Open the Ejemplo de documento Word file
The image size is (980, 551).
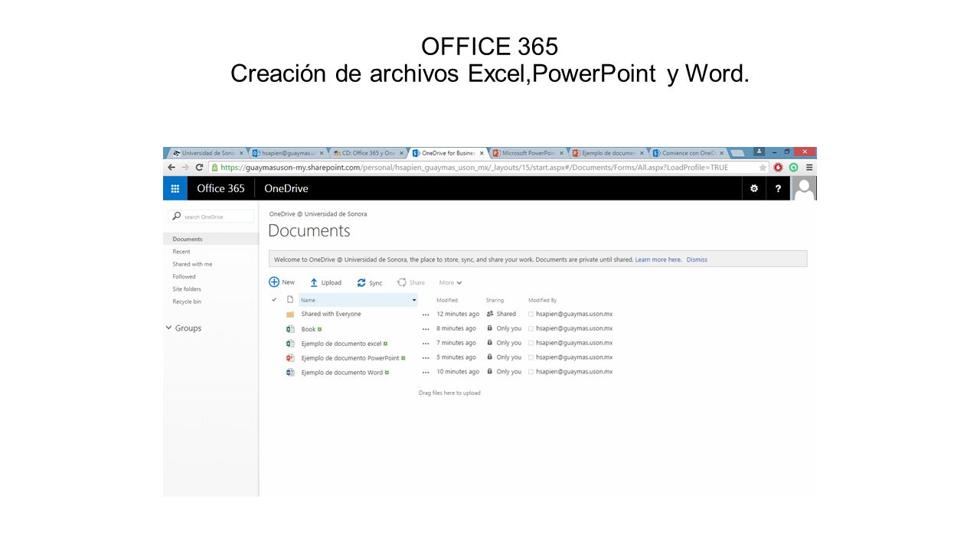341,372
